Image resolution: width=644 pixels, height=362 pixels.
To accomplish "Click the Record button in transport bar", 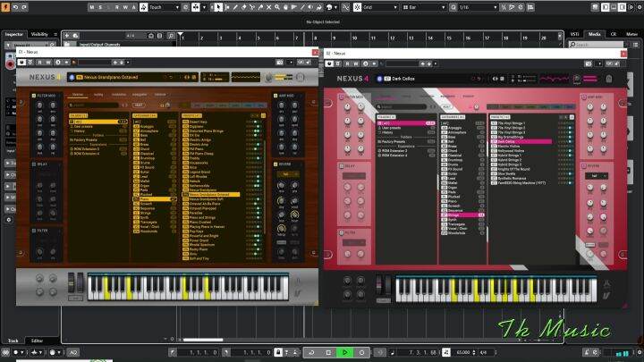I will [361, 353].
